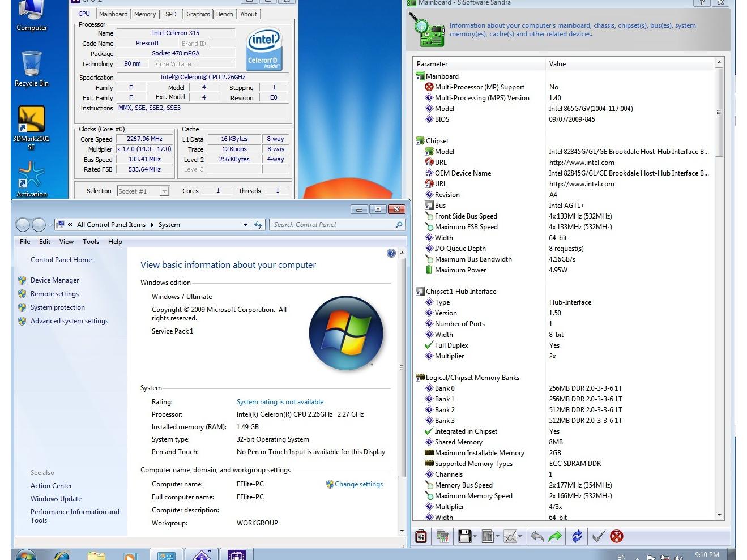Select 'Multi-Processor (MP) Support' row in Sandra
This screenshot has width=747, height=560.
564,87
